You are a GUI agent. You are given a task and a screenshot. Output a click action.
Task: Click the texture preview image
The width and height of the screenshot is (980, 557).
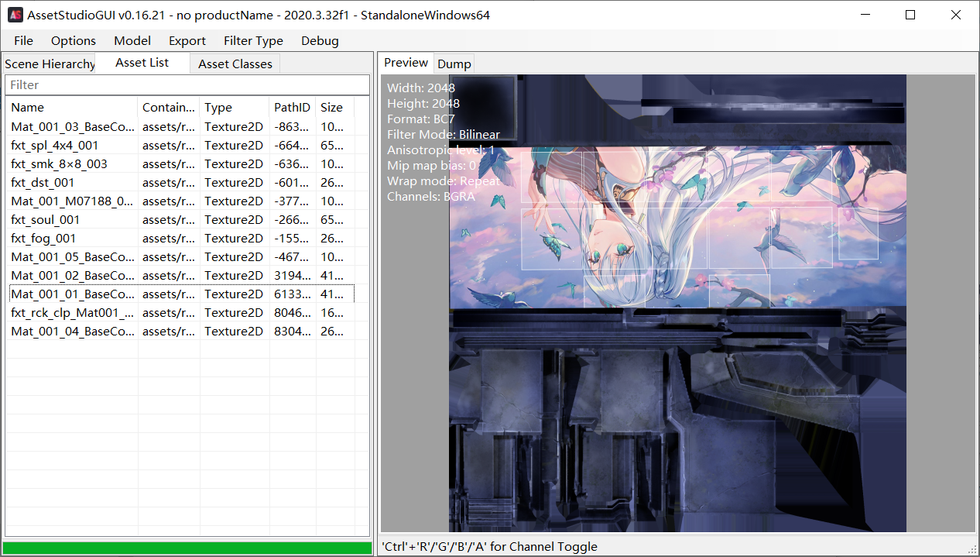tap(677, 303)
